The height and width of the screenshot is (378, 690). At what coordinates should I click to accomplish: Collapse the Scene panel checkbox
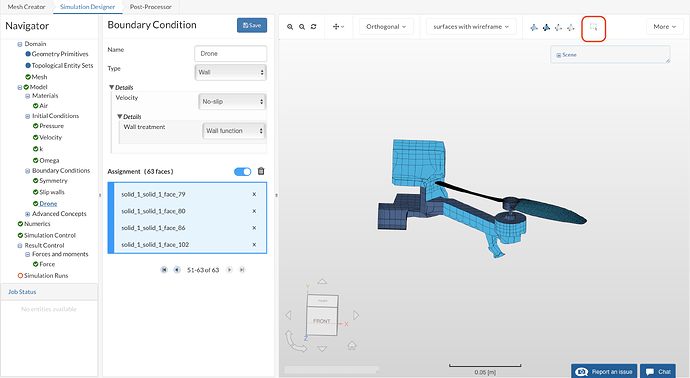tap(558, 55)
